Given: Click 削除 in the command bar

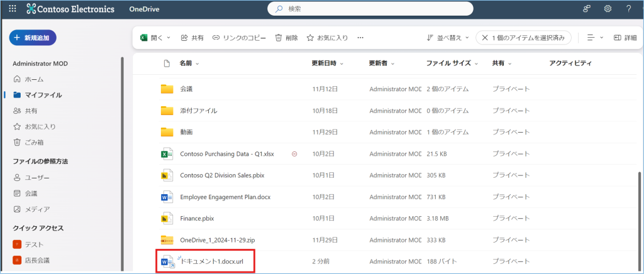Looking at the screenshot, I should 286,38.
